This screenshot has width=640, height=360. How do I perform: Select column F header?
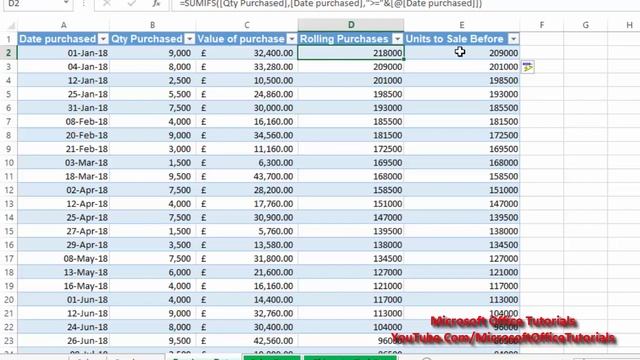[542, 25]
